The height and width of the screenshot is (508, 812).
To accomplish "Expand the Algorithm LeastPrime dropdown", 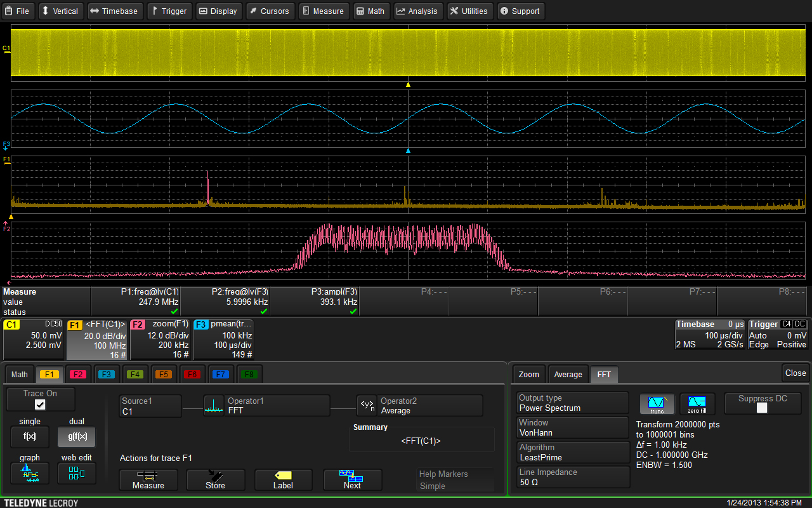I will pos(573,453).
